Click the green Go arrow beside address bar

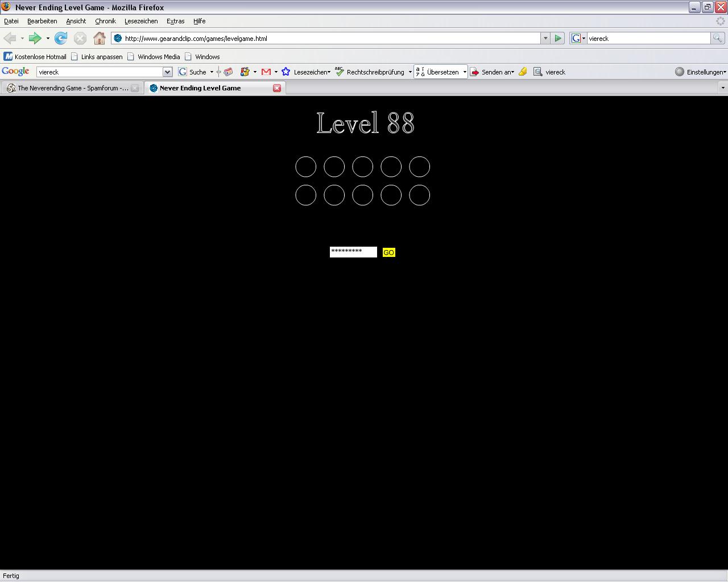[x=558, y=38]
